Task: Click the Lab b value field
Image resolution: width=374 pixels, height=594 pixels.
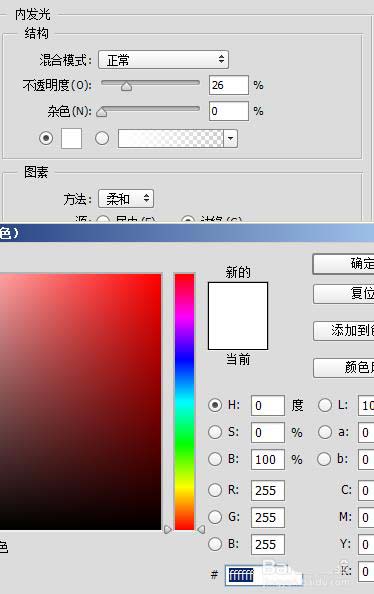Action: (x=366, y=460)
